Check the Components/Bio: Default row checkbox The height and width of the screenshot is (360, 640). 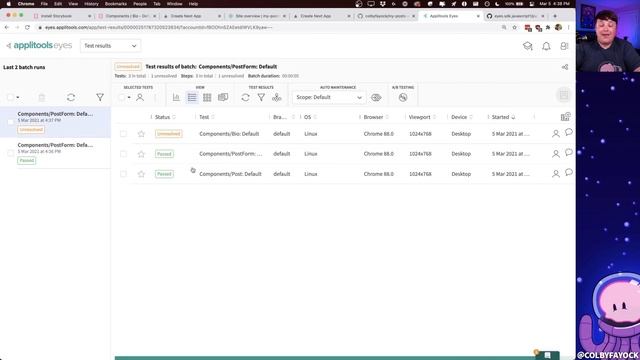point(123,134)
